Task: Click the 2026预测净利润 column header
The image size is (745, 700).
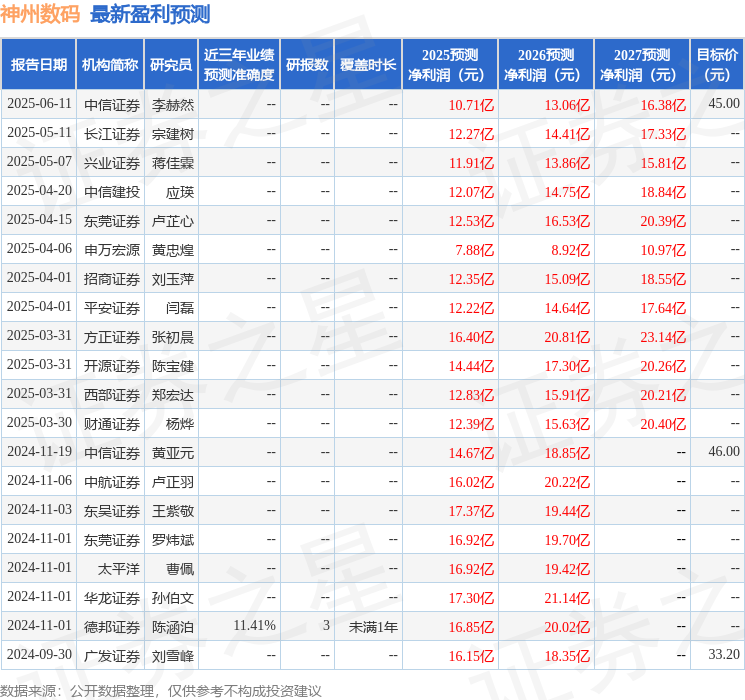Action: tap(546, 65)
